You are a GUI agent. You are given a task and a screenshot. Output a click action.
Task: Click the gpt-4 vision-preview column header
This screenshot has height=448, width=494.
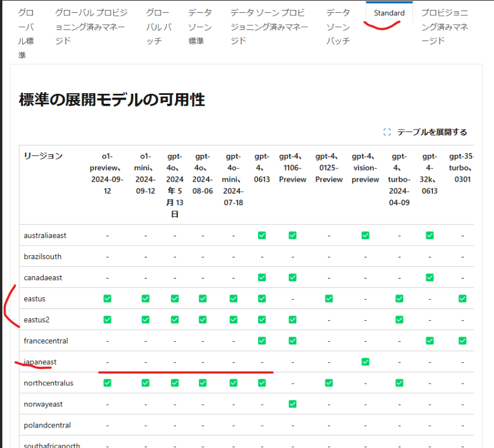pyautogui.click(x=365, y=168)
